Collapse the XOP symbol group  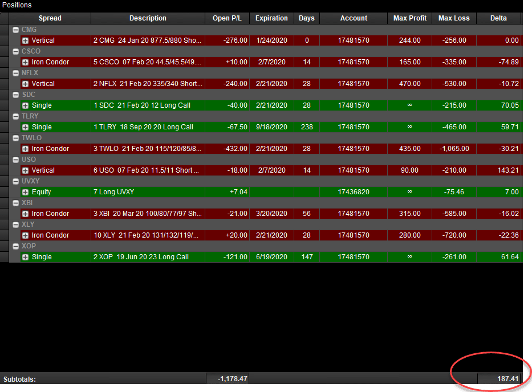[15, 247]
